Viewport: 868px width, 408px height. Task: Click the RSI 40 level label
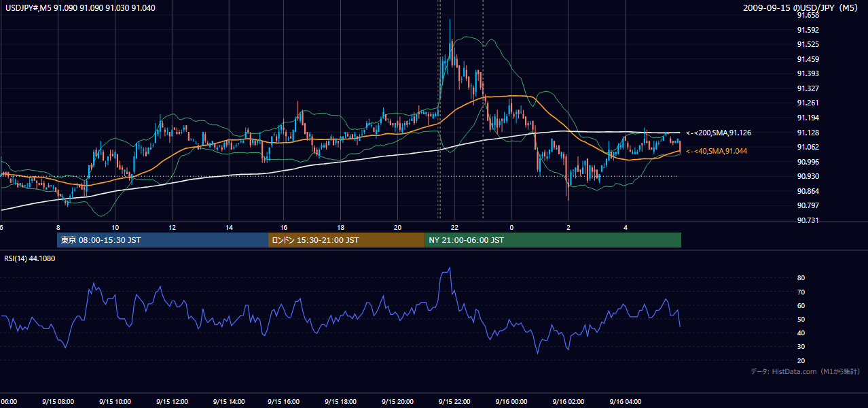(x=801, y=333)
